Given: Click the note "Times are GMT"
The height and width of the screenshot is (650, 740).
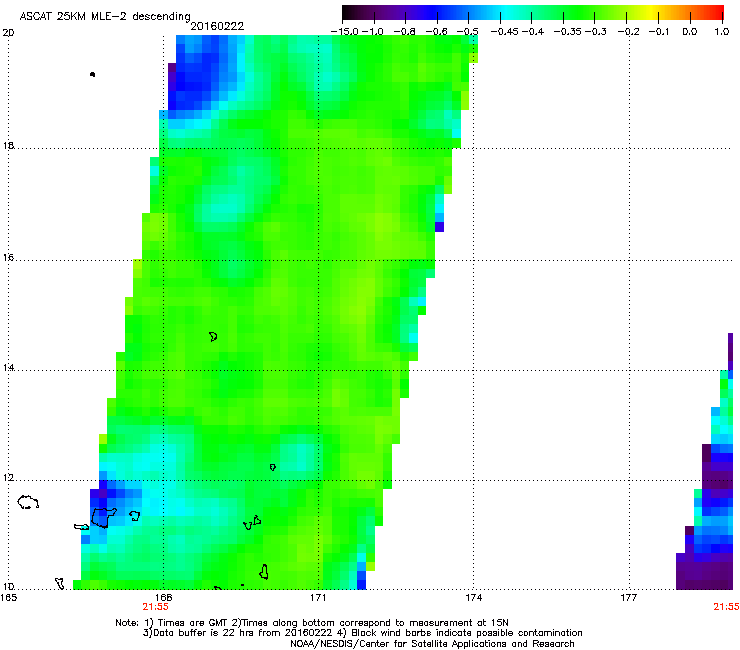Looking at the screenshot, I should tap(191, 623).
